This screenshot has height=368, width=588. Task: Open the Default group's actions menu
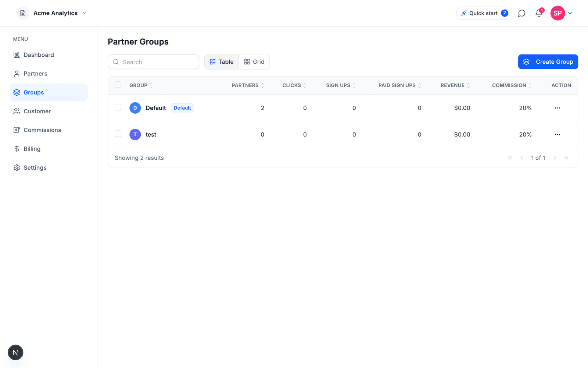pos(557,108)
